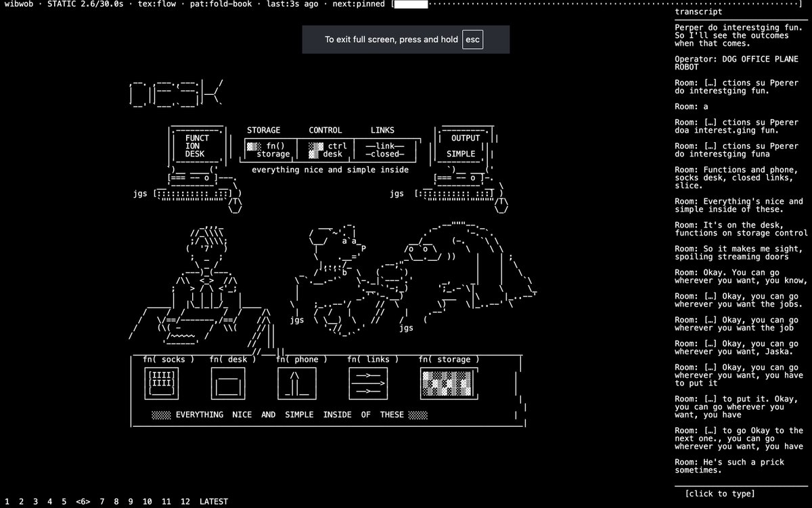Click the 'fn( links )' label
The image size is (812, 508).
tap(373, 359)
